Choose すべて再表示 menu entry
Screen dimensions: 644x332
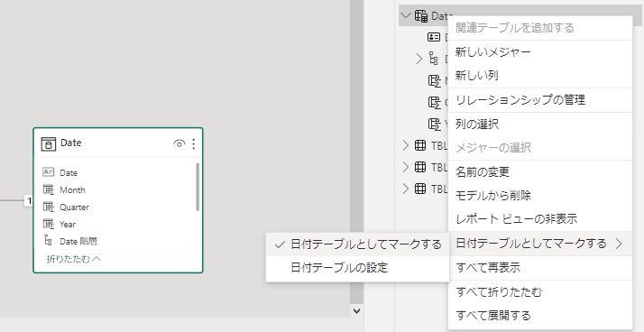(539, 268)
